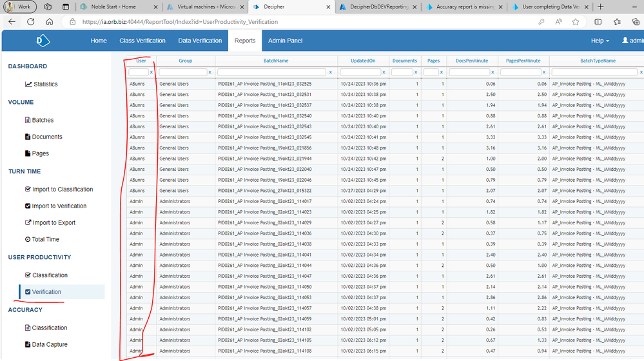Screen dimensions: 644x361
Task: Open Total Time clock icon report
Action: click(27, 240)
